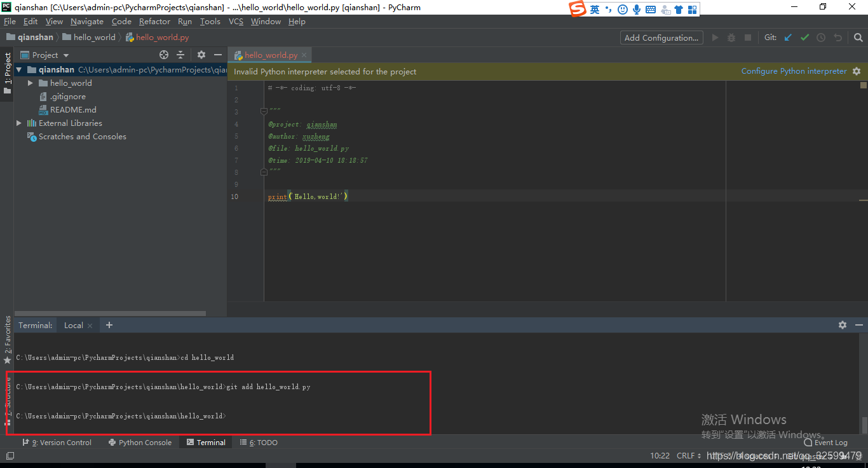Click qianshan breadcrumb in navigation bar

pos(30,37)
